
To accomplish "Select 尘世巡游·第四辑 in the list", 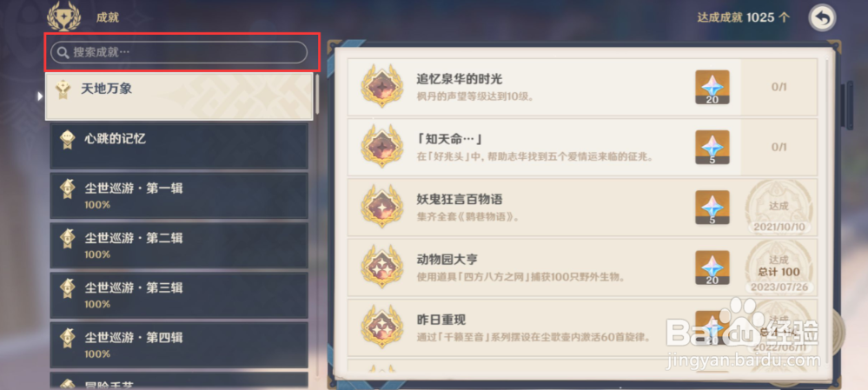I will pos(179,345).
